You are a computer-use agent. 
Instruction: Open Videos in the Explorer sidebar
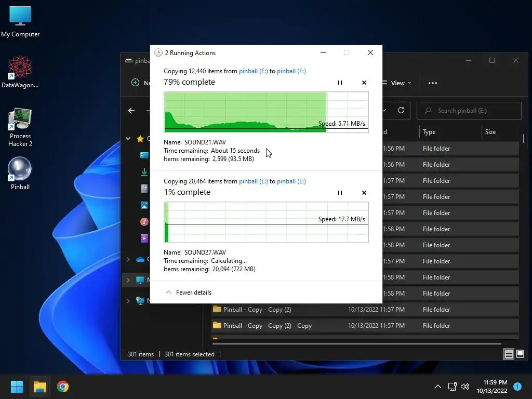pos(144,238)
